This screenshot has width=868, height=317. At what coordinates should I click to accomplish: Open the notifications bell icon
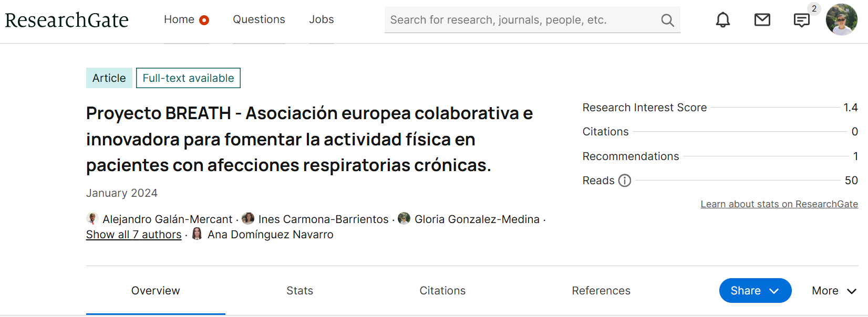point(723,20)
